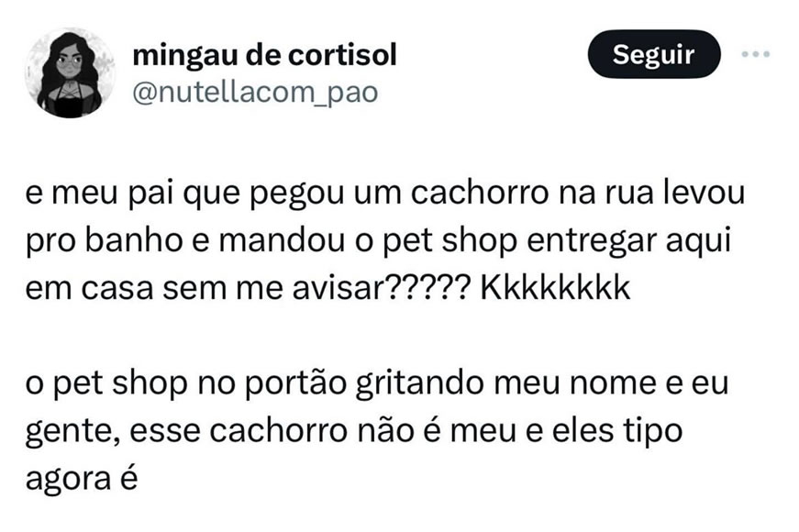The width and height of the screenshot is (799, 532).
Task: Open the three-dot more options menu
Action: point(755,54)
